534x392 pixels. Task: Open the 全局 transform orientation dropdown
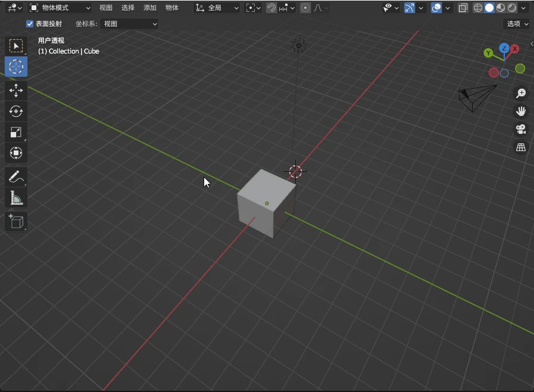click(217, 8)
